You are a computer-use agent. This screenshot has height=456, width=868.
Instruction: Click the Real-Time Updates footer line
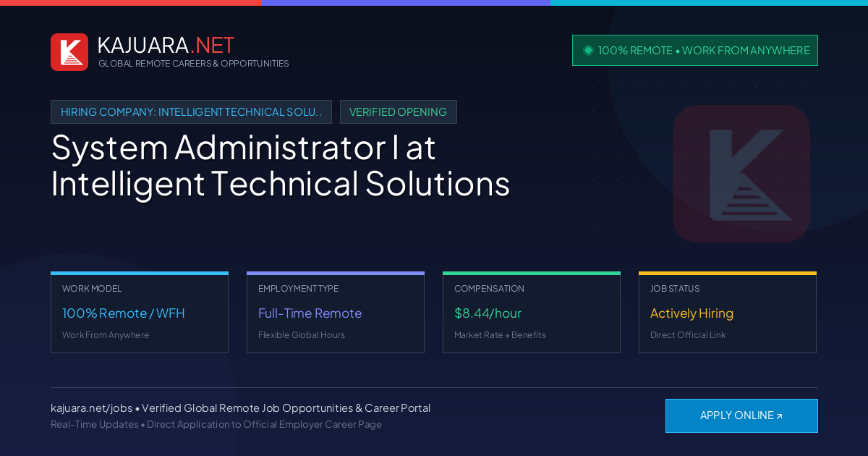(216, 425)
